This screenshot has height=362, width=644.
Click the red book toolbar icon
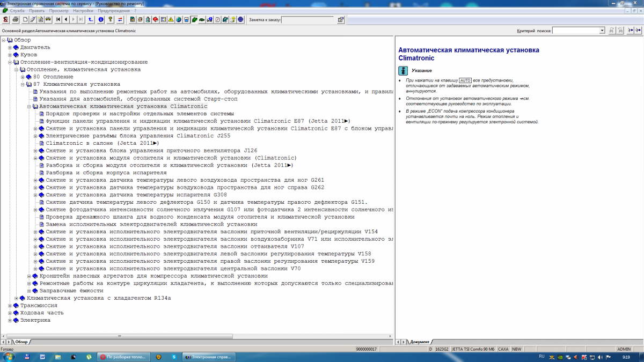[156, 20]
